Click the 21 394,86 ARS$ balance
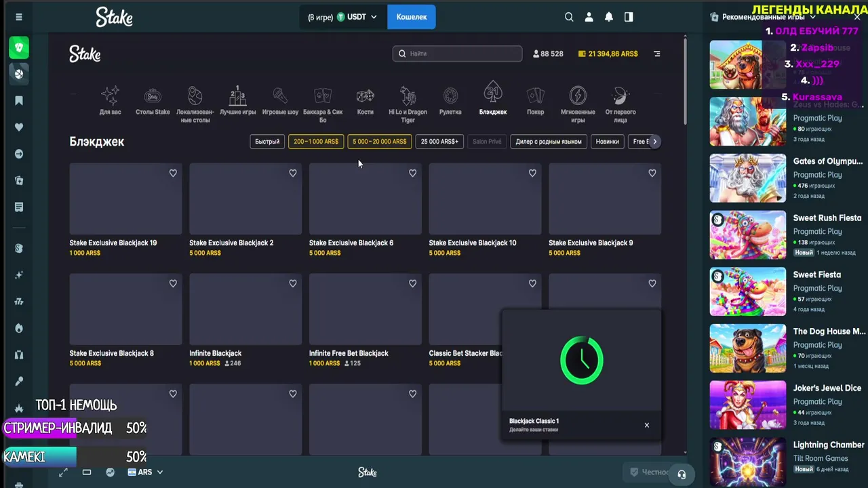This screenshot has height=488, width=868. pos(608,54)
